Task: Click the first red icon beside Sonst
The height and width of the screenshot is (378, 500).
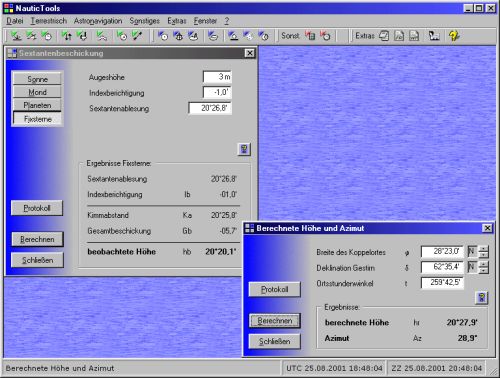Action: click(310, 36)
